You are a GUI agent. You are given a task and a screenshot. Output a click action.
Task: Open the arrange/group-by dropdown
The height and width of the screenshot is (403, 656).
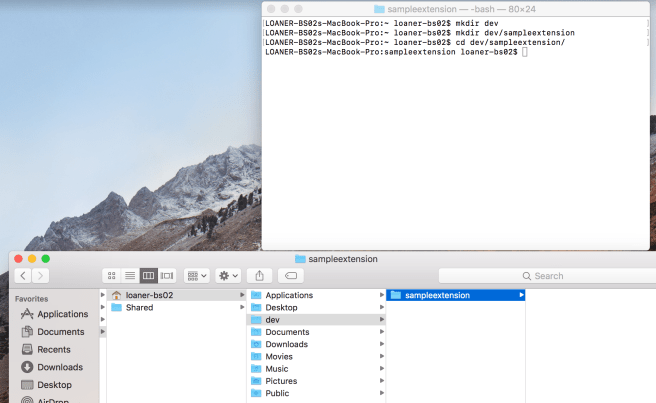(196, 275)
